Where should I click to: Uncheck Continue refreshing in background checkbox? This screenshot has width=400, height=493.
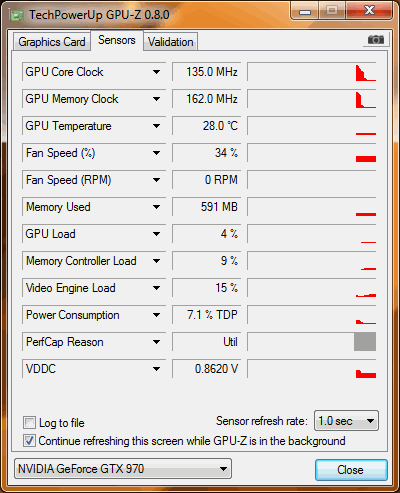coord(29,441)
